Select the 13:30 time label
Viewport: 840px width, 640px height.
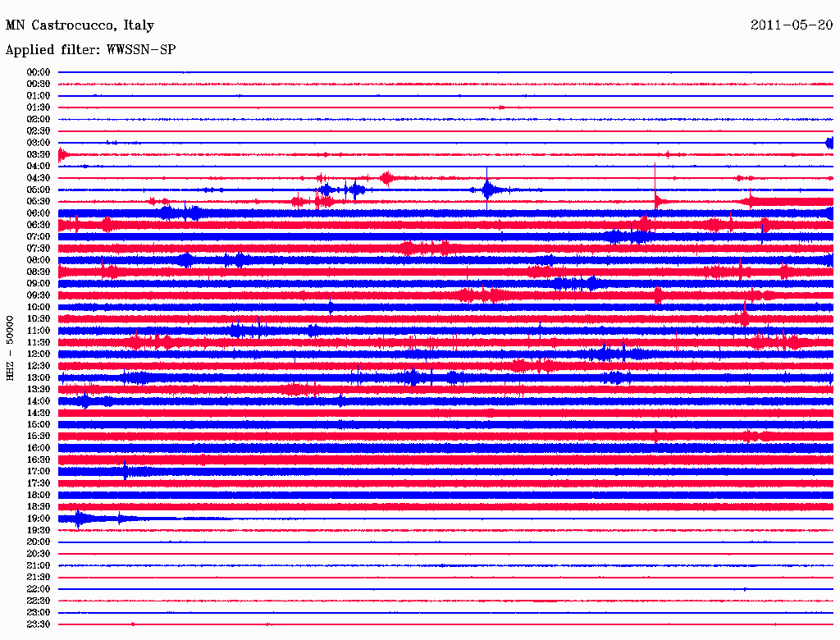coord(38,390)
